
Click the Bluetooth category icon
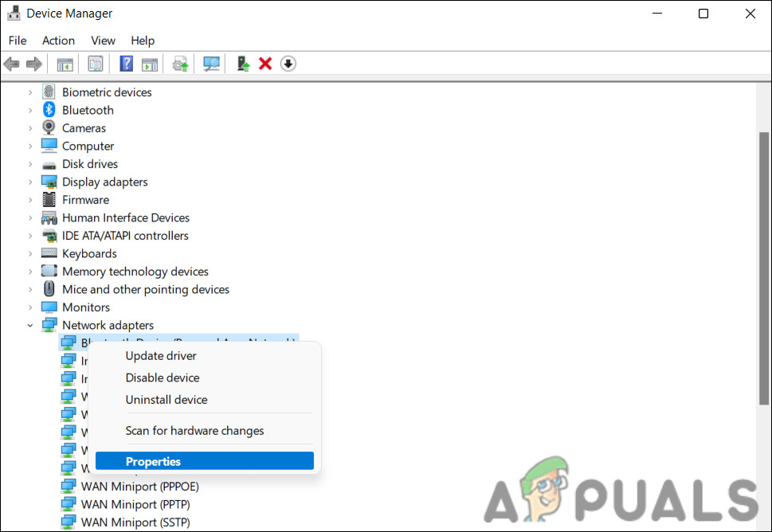(49, 110)
